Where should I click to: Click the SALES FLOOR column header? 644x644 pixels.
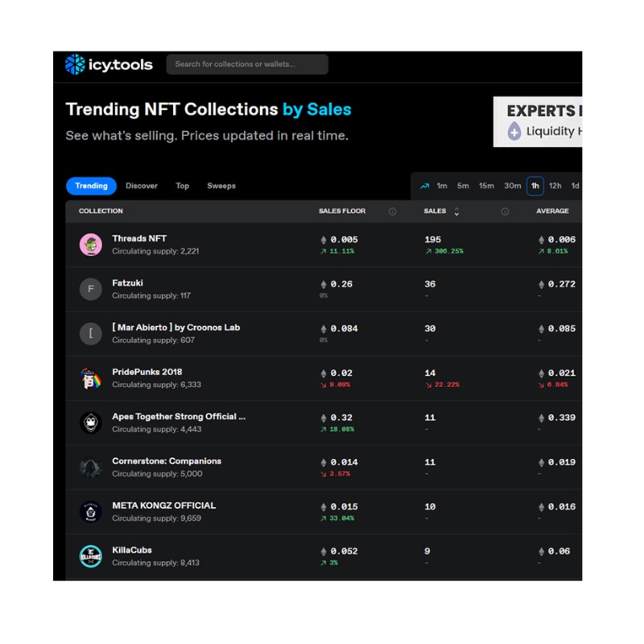(342, 211)
